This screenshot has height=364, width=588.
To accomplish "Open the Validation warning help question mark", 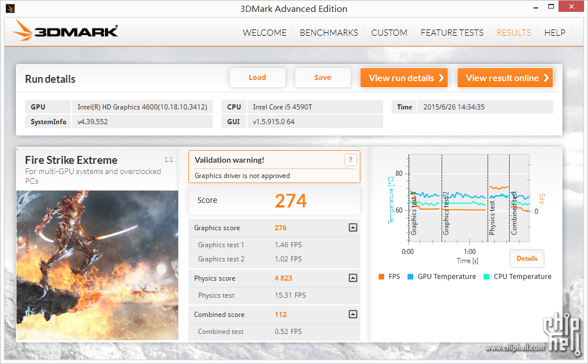I will coord(350,160).
